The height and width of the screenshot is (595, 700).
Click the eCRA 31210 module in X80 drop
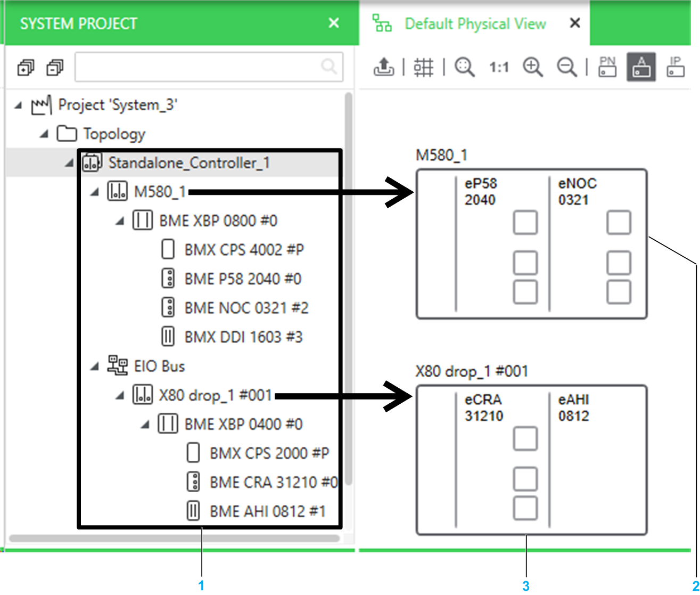point(503,460)
